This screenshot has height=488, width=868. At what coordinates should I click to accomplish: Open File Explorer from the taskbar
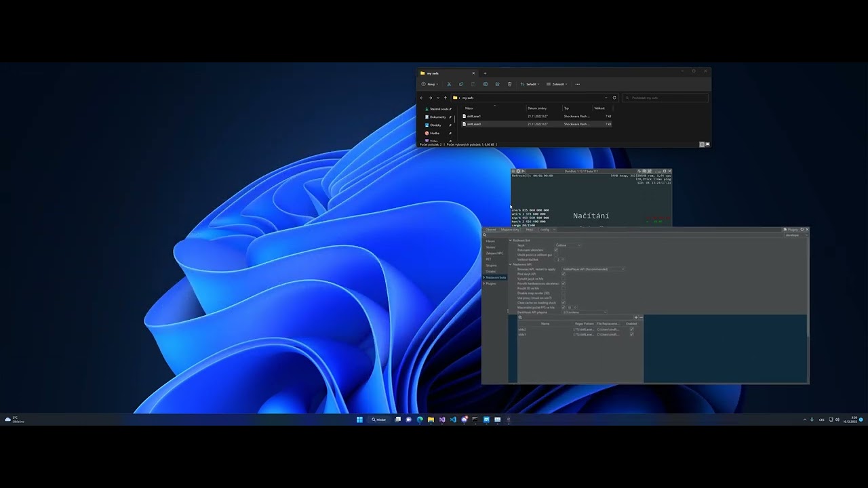pyautogui.click(x=431, y=420)
